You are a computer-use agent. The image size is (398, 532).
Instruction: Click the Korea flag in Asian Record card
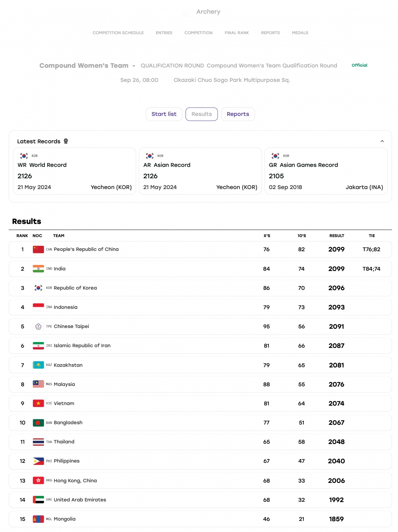[x=150, y=156]
